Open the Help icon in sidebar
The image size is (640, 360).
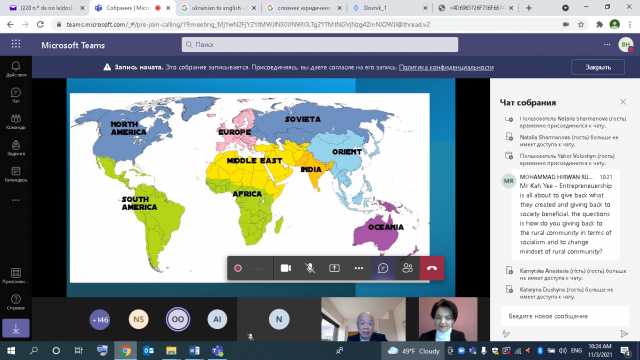point(16,302)
